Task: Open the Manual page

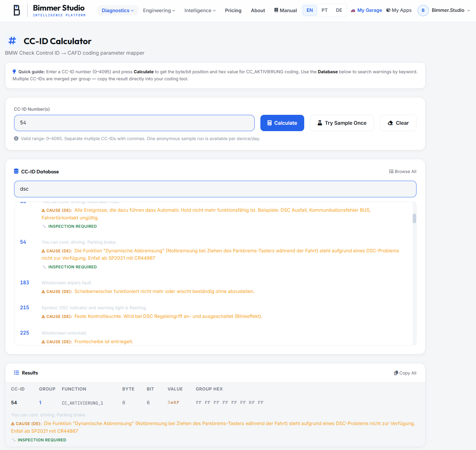Action: [x=285, y=11]
